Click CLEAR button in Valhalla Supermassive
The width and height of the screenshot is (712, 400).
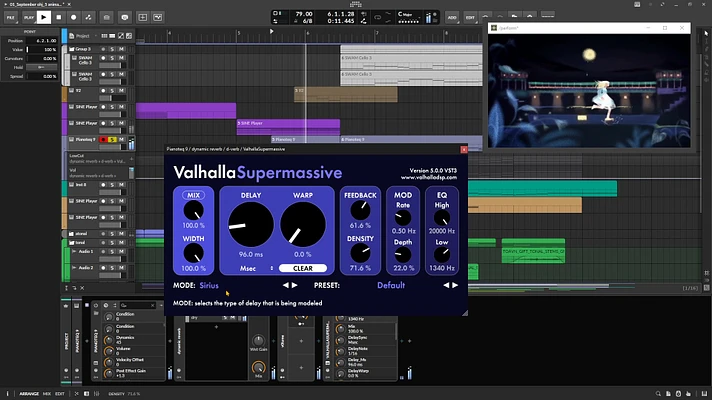pyautogui.click(x=303, y=268)
